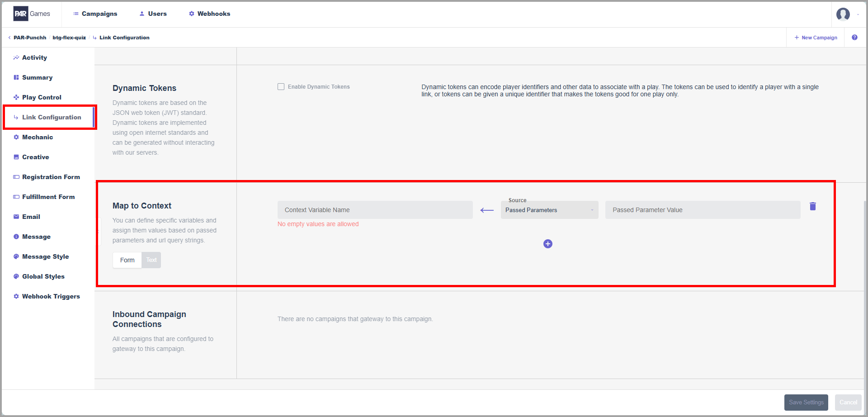The height and width of the screenshot is (417, 868).
Task: Go to Activity in sidebar
Action: click(34, 57)
